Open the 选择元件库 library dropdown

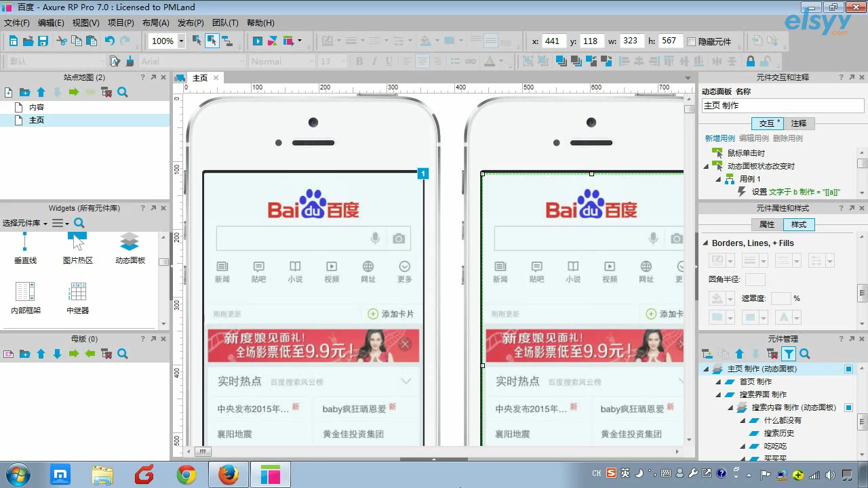25,223
